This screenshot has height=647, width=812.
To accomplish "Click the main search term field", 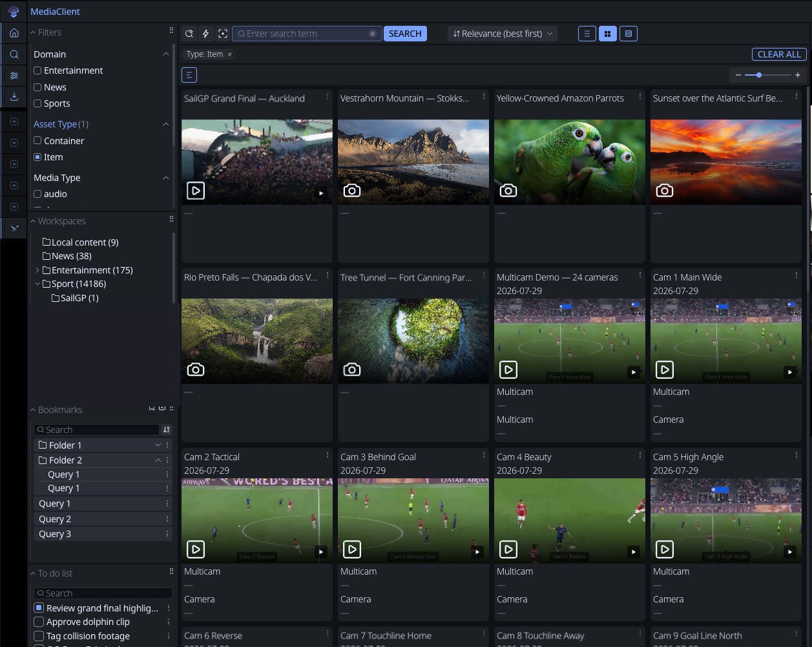I will (306, 34).
